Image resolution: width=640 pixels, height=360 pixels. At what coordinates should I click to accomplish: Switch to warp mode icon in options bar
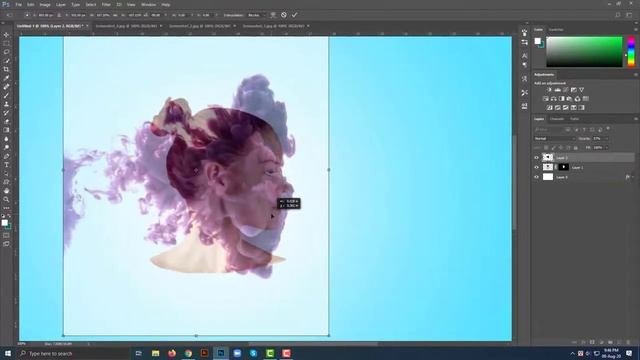click(x=273, y=15)
